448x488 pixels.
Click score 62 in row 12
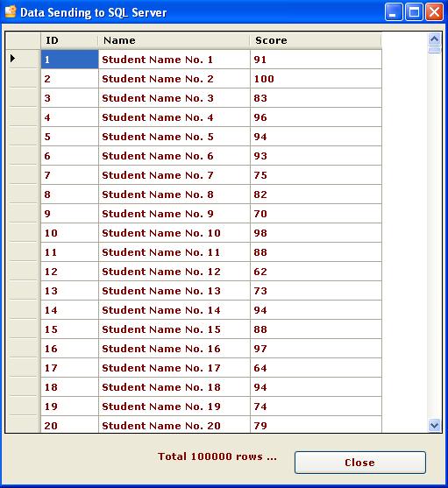316,272
